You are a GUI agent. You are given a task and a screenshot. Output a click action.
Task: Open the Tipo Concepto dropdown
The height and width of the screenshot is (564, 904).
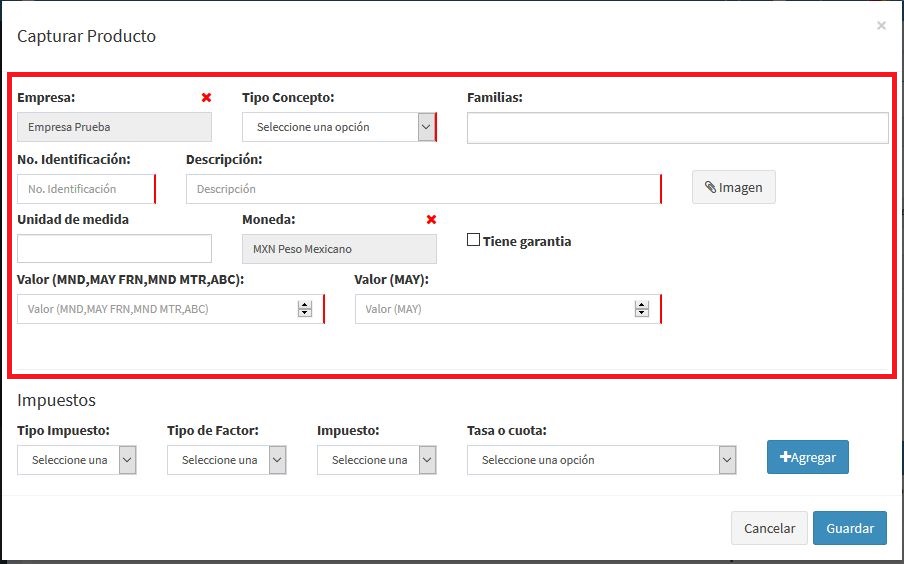pos(338,127)
